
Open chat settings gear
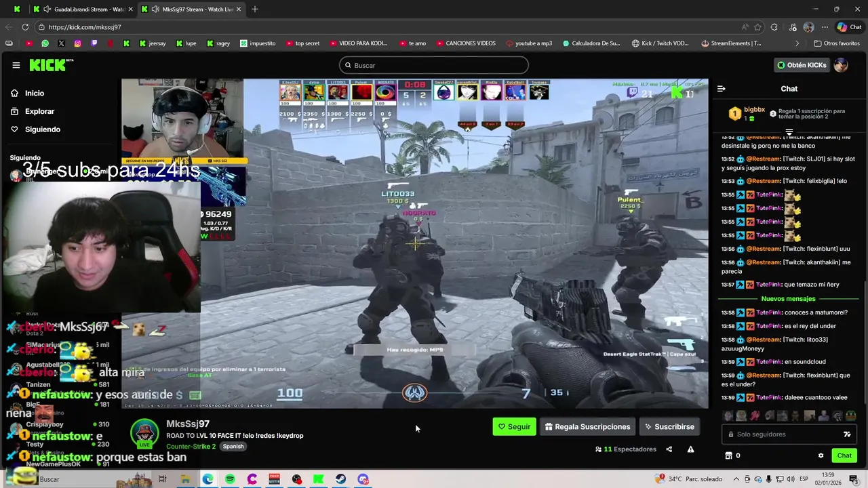click(821, 455)
